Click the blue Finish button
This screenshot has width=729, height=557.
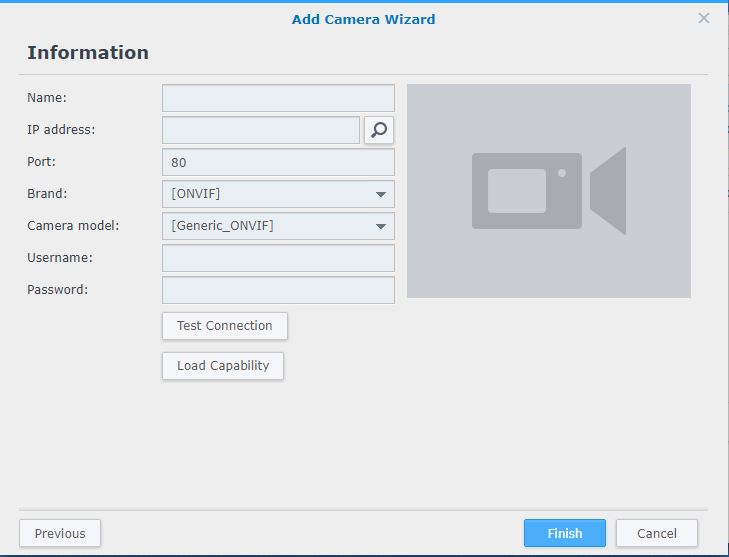[564, 533]
